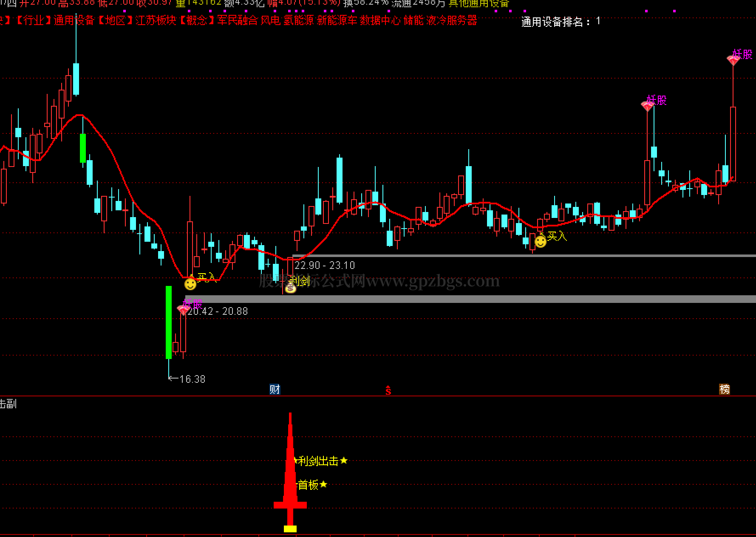The width and height of the screenshot is (756, 537).
Task: Click the yellow star after 首板
Action: (323, 484)
